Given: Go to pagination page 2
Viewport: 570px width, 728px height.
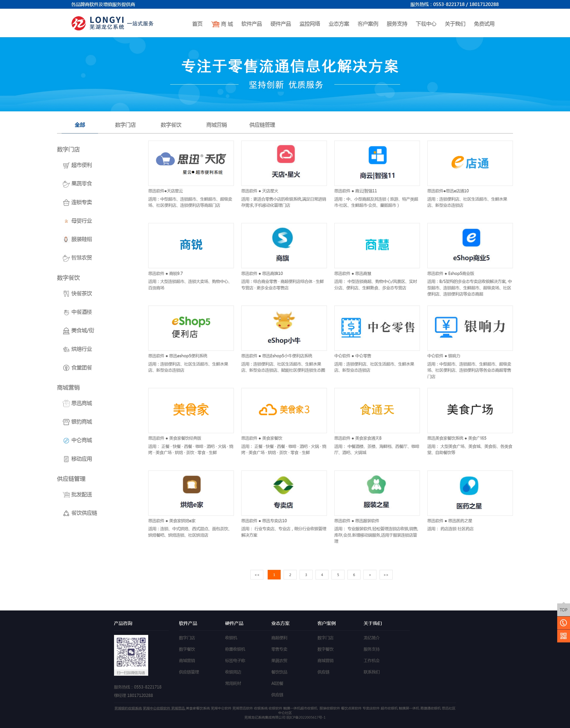Looking at the screenshot, I should tap(290, 574).
